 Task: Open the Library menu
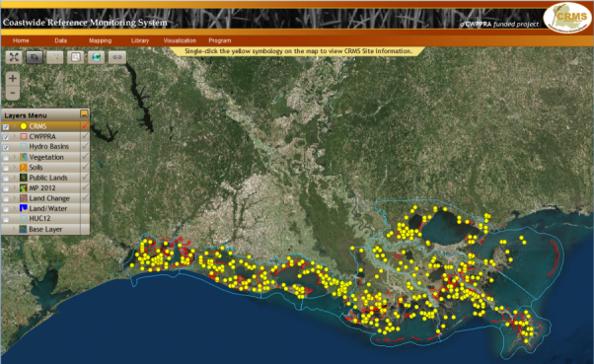(x=140, y=40)
